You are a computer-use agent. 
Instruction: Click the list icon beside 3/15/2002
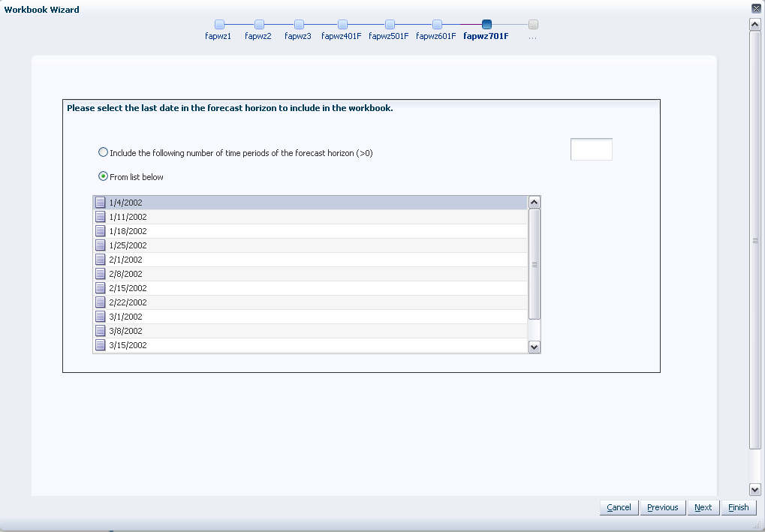[x=100, y=344]
